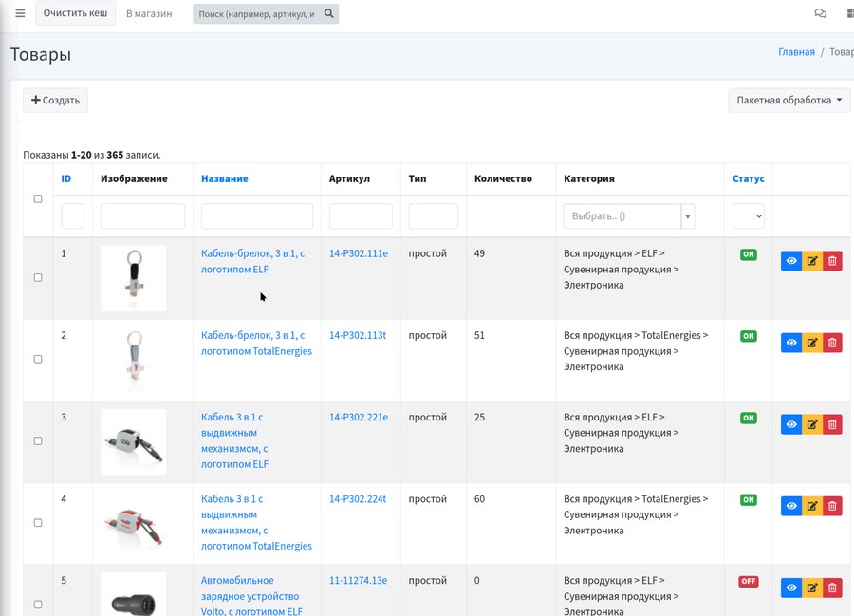
Task: Toggle ON status of product 2
Action: click(749, 336)
